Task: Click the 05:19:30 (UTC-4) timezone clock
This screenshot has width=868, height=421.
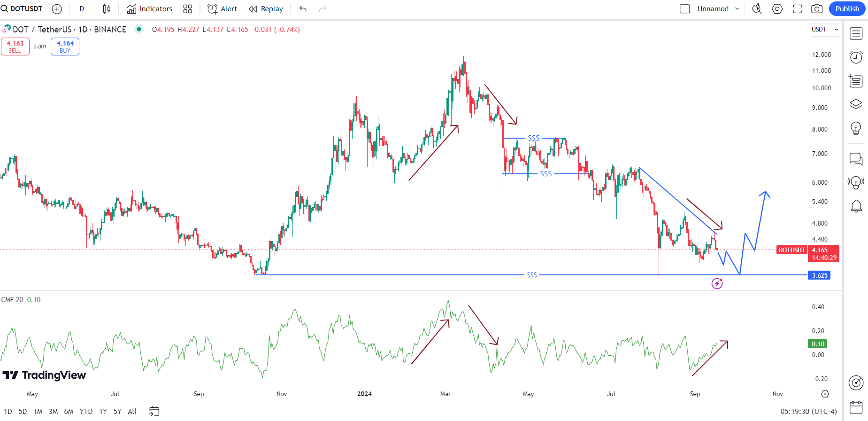Action: pos(808,411)
